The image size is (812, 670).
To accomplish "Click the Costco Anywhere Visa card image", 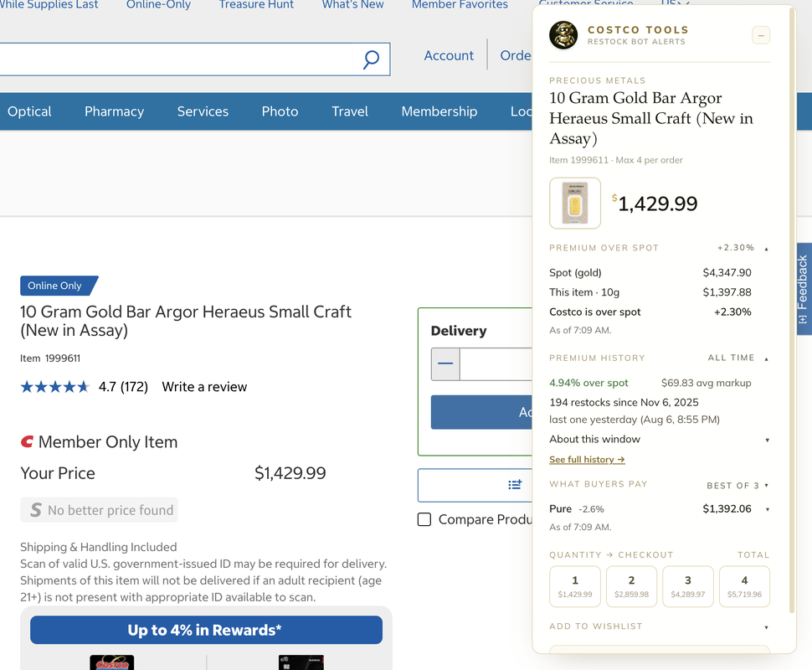I will pyautogui.click(x=112, y=662).
